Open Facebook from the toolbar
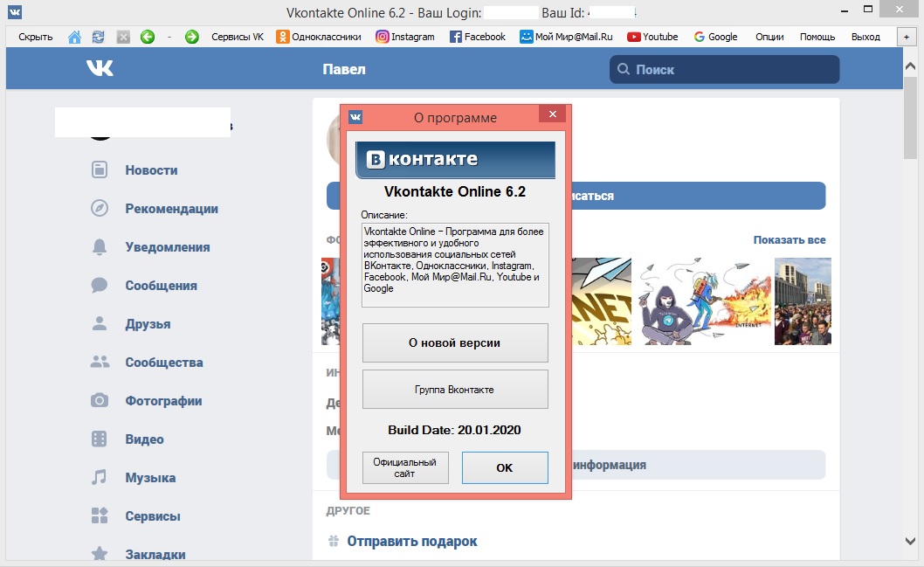 pos(478,37)
